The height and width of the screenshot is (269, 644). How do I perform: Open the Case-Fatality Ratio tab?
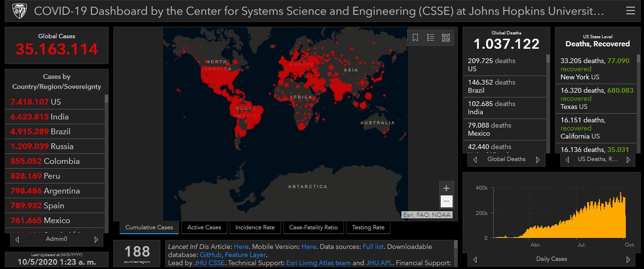tap(313, 227)
